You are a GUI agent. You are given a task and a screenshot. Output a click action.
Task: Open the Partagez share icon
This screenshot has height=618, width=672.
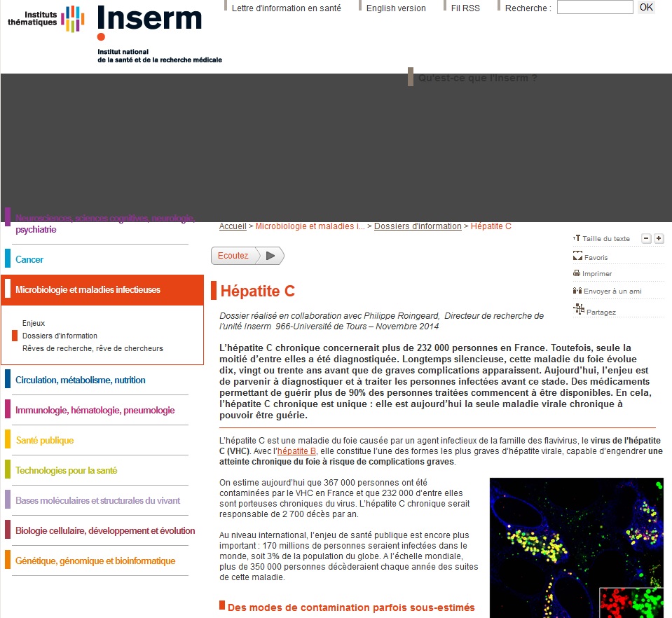coord(579,309)
